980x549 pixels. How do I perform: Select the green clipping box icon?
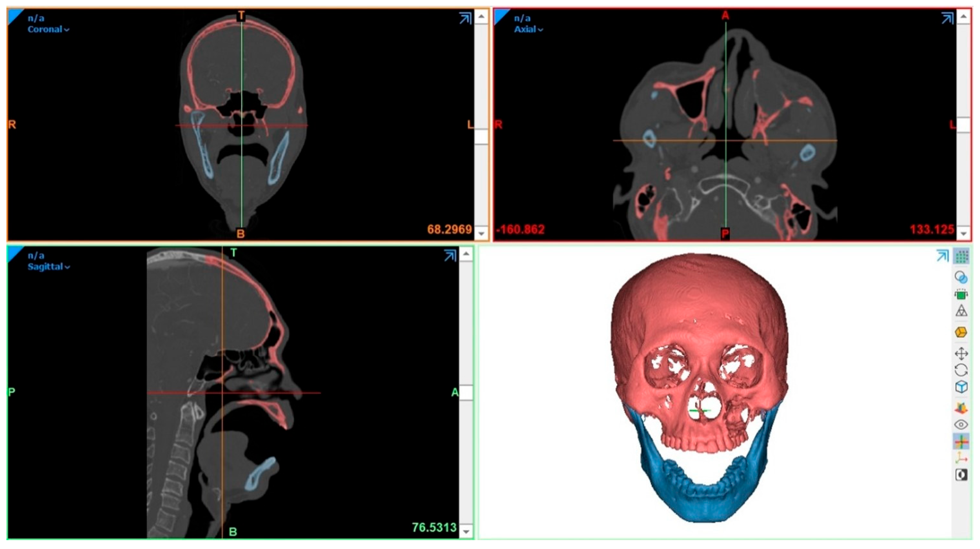click(961, 294)
